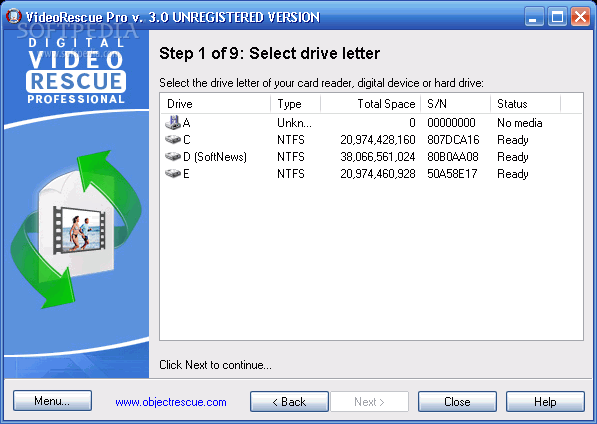Visit the www.objectrescue.com link
Image resolution: width=597 pixels, height=424 pixels.
pos(171,402)
